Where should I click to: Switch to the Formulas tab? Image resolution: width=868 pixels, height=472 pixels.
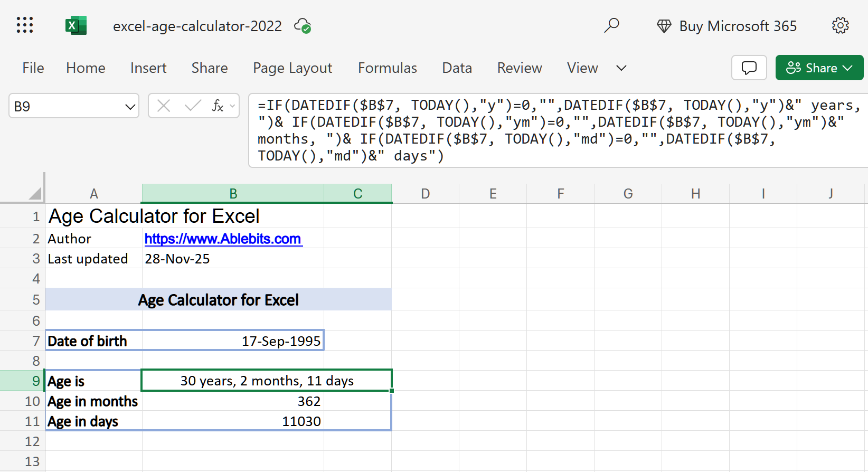point(388,68)
